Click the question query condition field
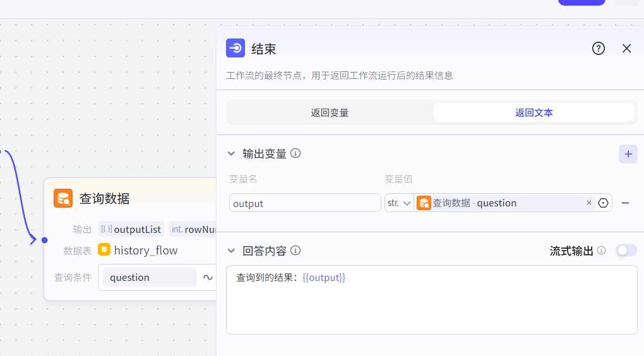This screenshot has height=356, width=644. point(150,278)
